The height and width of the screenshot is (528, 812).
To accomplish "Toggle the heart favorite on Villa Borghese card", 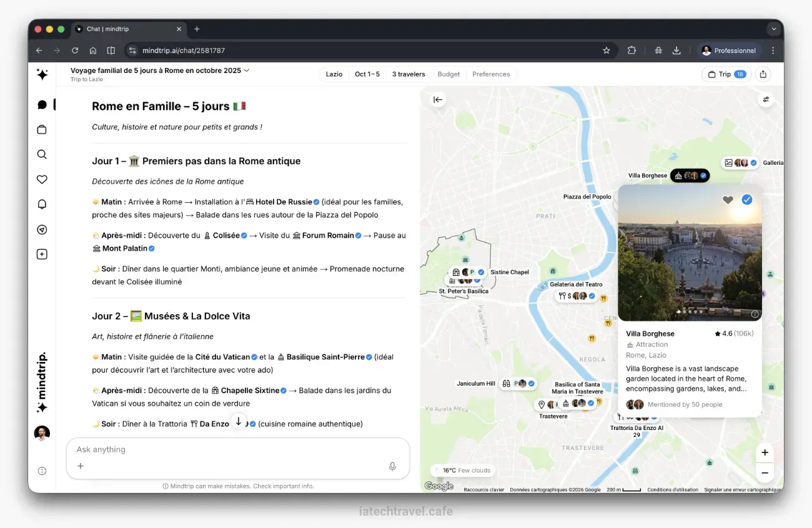I will tap(728, 200).
